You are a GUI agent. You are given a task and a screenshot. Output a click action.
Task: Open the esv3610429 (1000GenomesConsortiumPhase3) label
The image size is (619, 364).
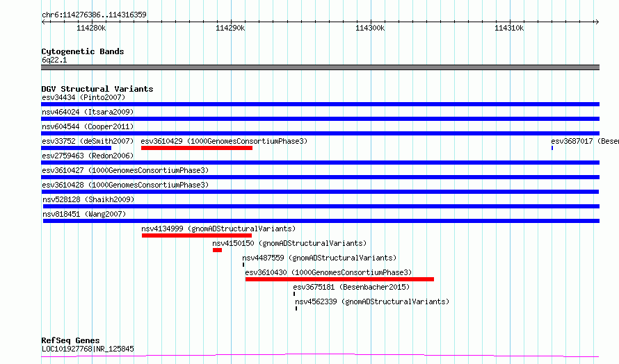(224, 141)
